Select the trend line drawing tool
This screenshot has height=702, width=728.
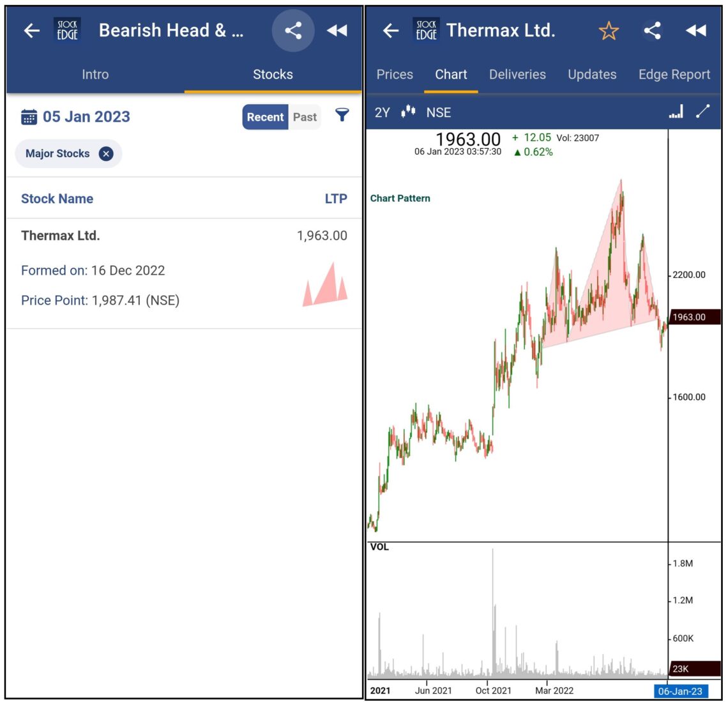pyautogui.click(x=703, y=111)
